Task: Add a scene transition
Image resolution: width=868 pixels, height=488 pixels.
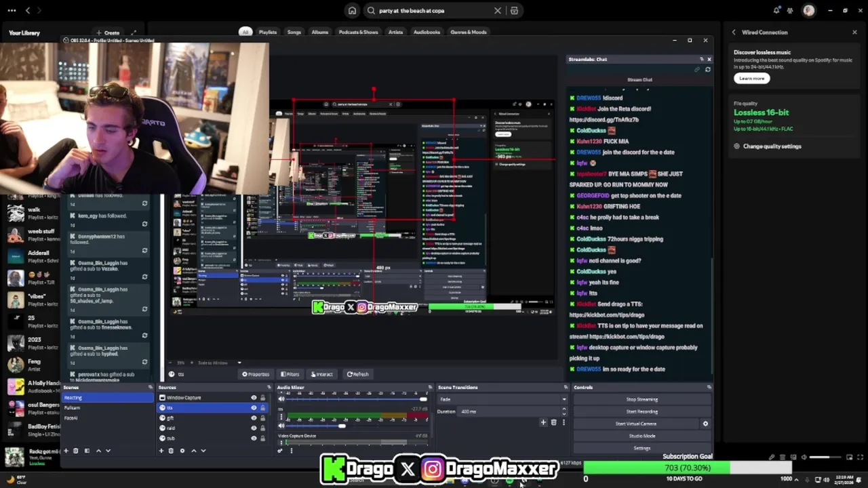Action: click(543, 422)
